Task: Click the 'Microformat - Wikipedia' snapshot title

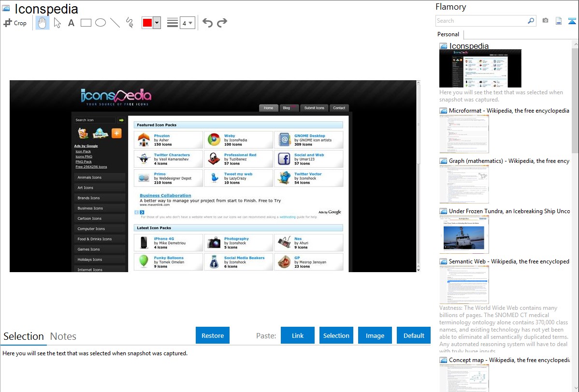Action: pyautogui.click(x=509, y=111)
